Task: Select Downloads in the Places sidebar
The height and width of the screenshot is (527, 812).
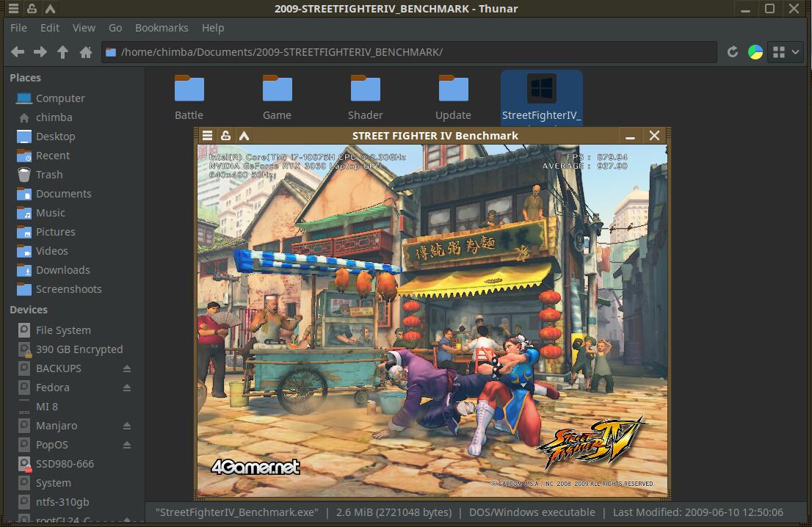Action: (62, 270)
